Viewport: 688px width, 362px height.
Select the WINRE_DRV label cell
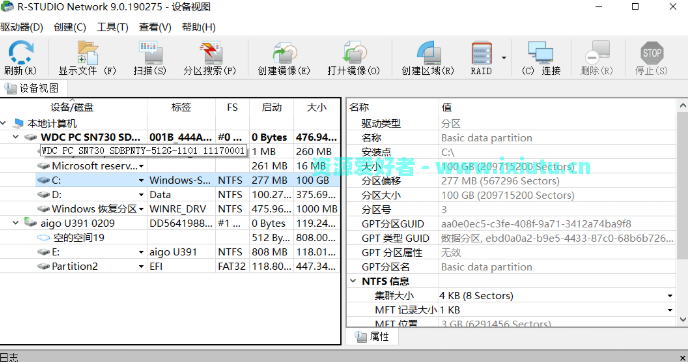(x=181, y=209)
